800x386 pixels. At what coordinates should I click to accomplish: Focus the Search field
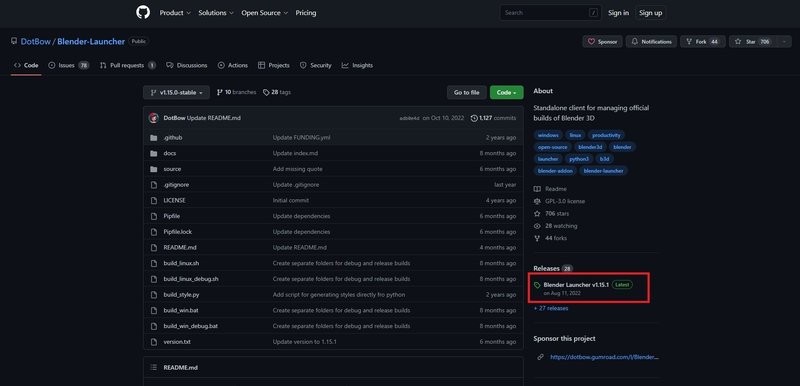pyautogui.click(x=550, y=13)
